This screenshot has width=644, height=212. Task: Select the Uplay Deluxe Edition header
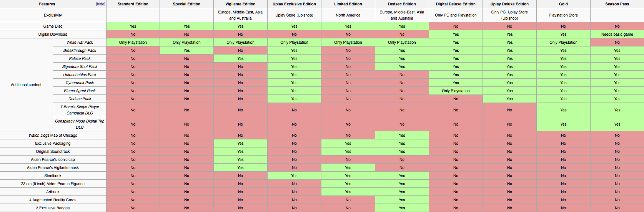pyautogui.click(x=509, y=4)
